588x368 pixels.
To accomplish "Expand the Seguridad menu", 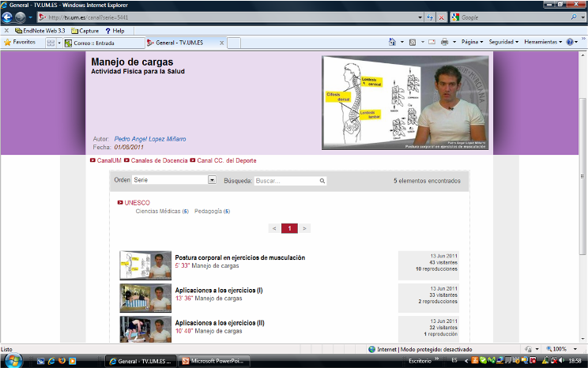I will [x=503, y=42].
